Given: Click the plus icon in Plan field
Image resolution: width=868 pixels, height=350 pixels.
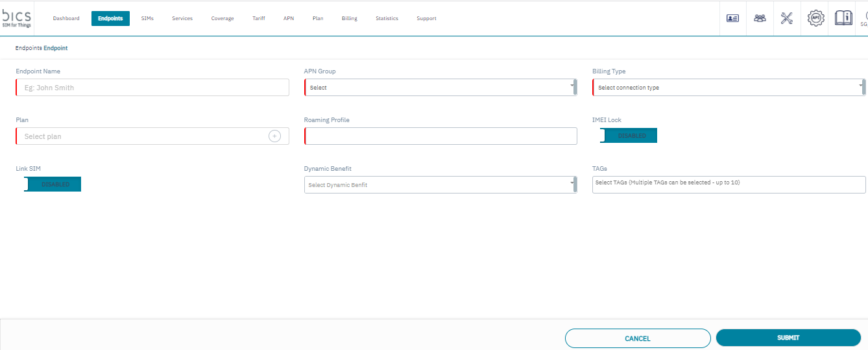Looking at the screenshot, I should 274,136.
